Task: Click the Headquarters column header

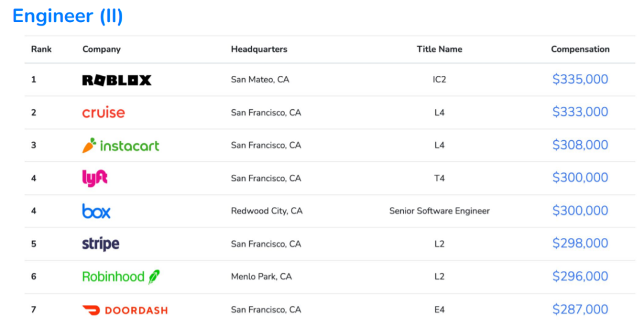Action: click(259, 50)
